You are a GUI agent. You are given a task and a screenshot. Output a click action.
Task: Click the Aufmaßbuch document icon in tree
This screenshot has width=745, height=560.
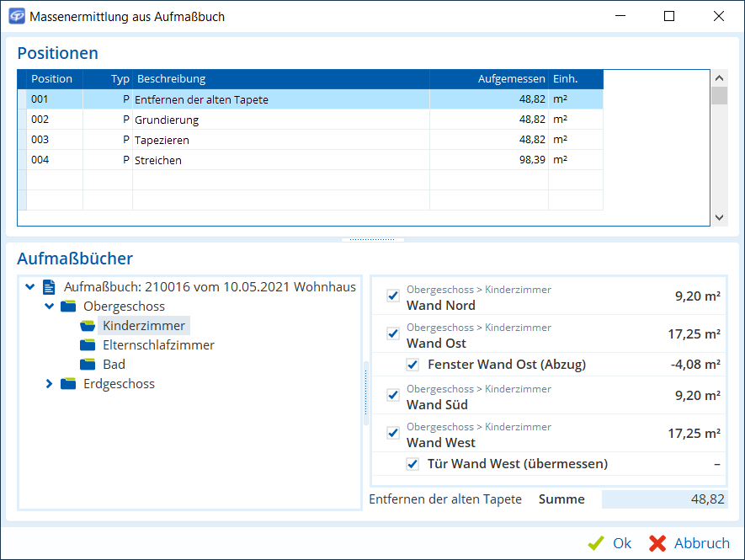pyautogui.click(x=50, y=287)
